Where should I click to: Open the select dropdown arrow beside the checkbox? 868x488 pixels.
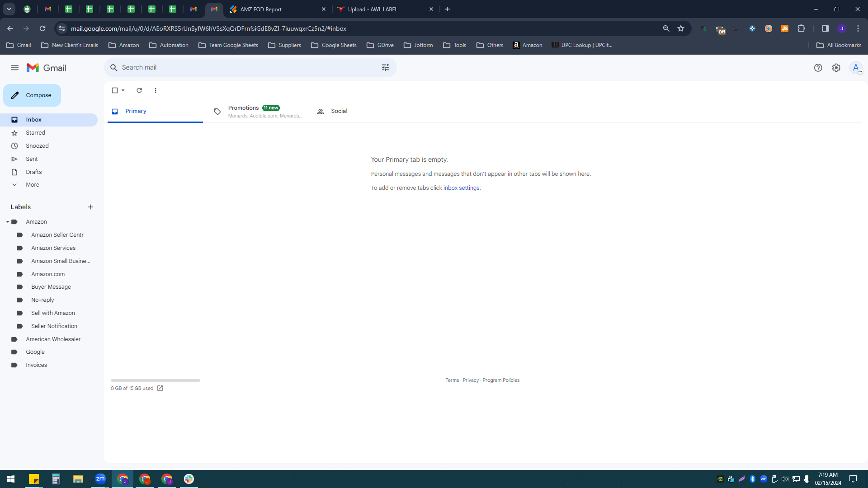coord(123,90)
